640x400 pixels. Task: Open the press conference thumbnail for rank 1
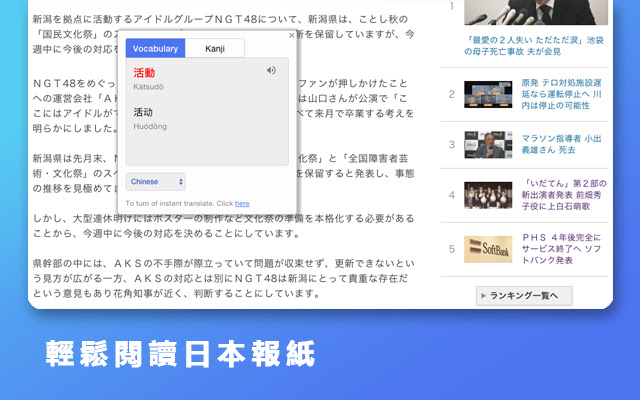[536, 12]
